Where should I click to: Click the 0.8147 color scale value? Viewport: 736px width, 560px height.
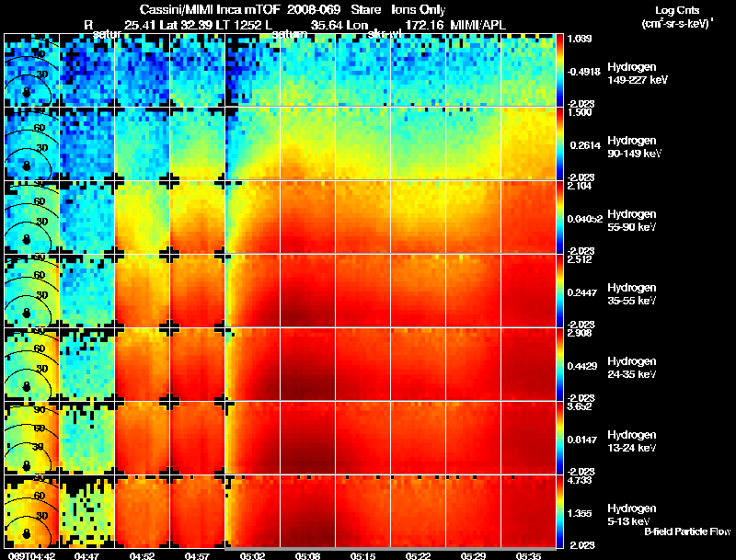[x=582, y=440]
